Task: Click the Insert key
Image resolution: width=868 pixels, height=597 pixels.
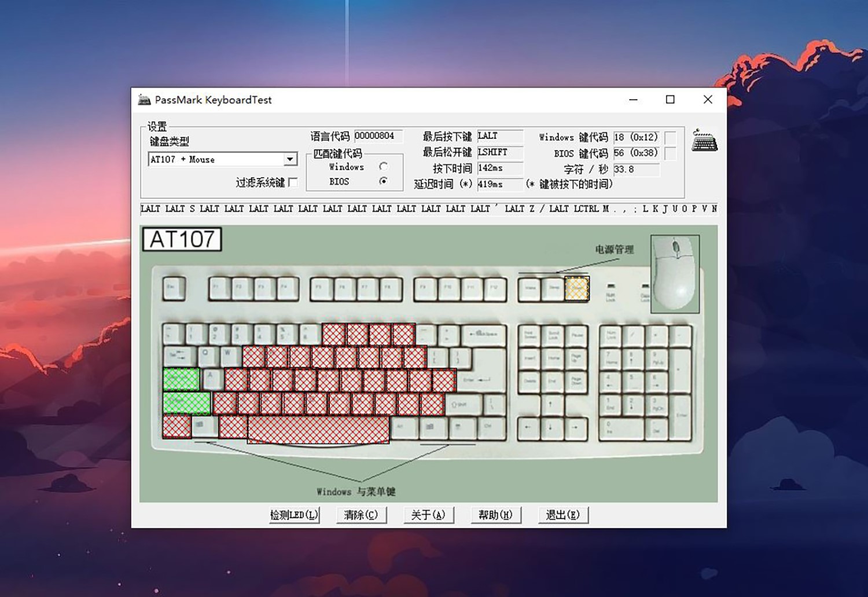Action: (x=530, y=358)
